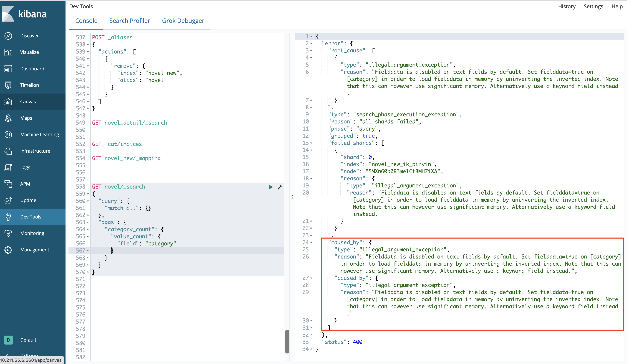Open Canvas icon in sidebar
The height and width of the screenshot is (364, 627).
8,101
